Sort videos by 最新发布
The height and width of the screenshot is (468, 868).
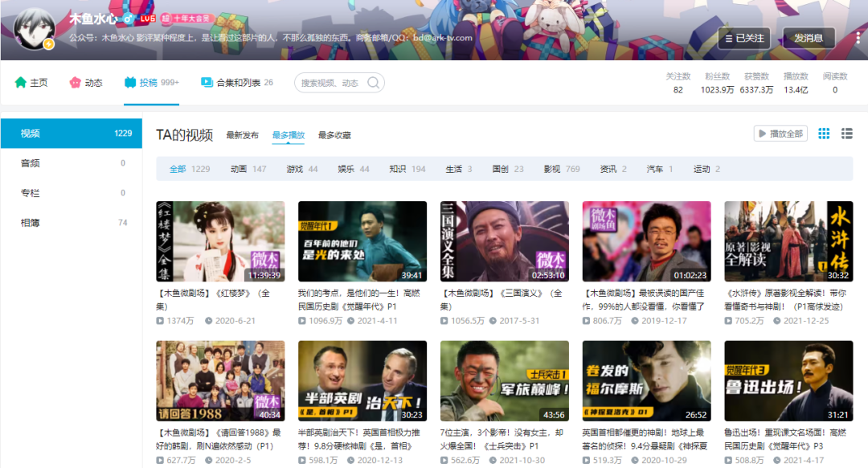pyautogui.click(x=242, y=135)
